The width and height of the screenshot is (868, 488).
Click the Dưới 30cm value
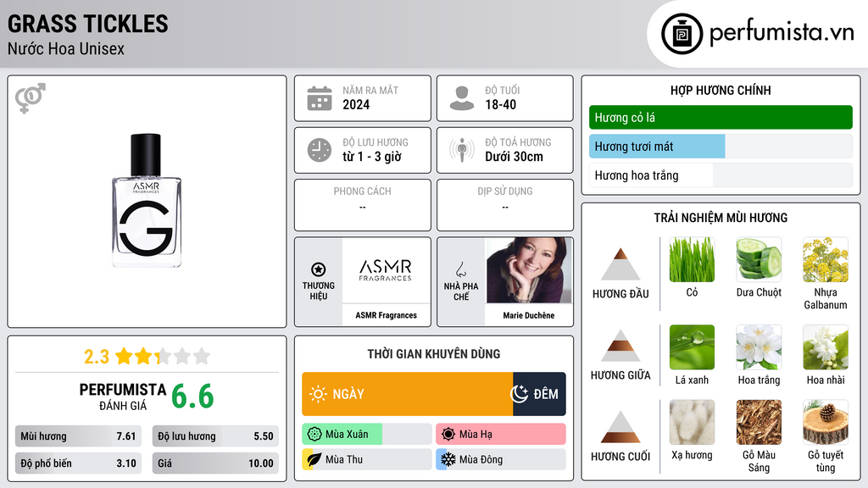(515, 157)
